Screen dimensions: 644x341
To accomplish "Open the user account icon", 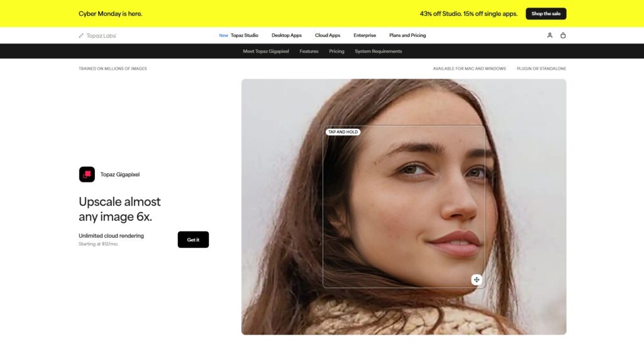I will pyautogui.click(x=550, y=35).
